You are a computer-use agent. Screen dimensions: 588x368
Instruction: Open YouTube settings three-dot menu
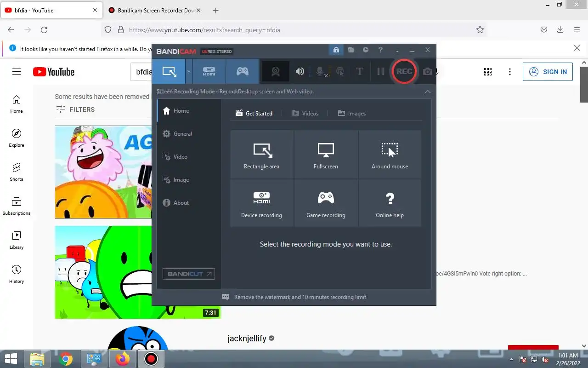click(510, 72)
